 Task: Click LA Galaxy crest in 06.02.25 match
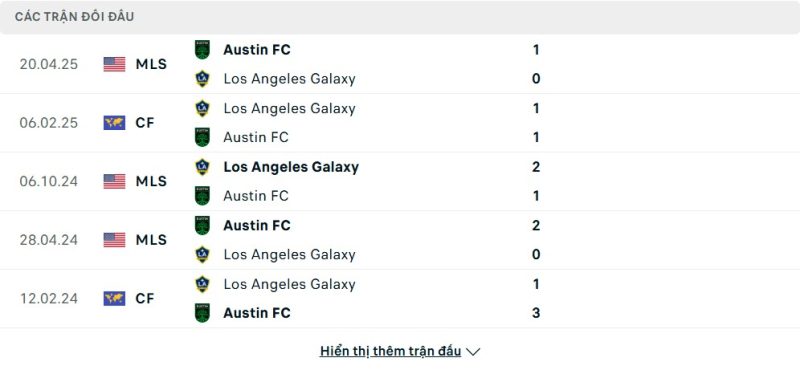(202, 108)
